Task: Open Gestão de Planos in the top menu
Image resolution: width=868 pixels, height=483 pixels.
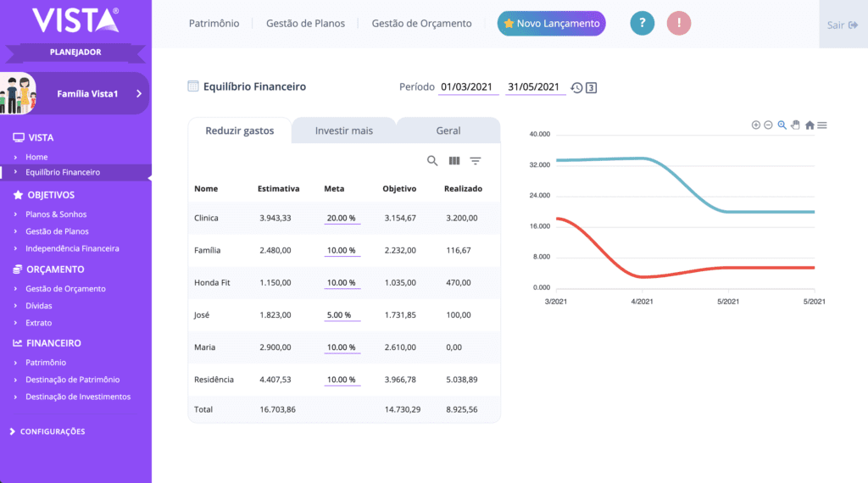Action: pos(305,24)
